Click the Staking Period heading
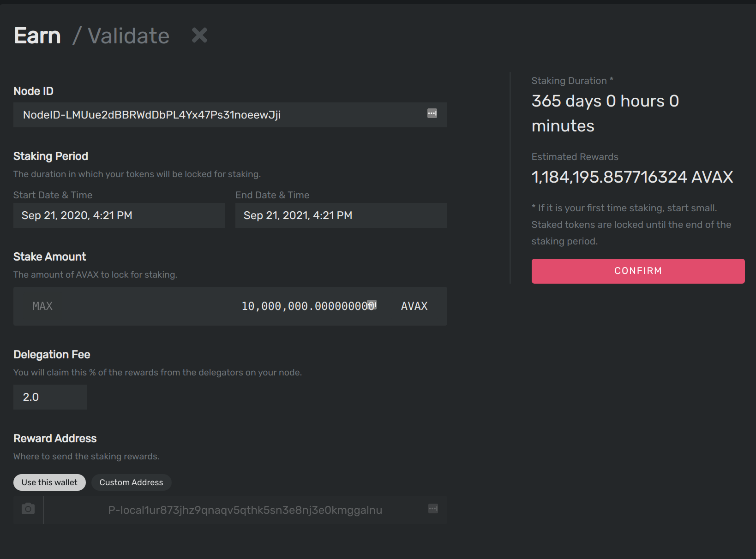This screenshot has width=756, height=559. [x=51, y=156]
